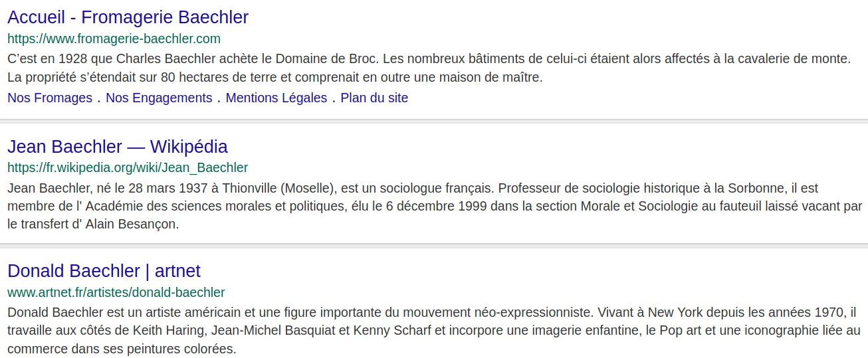
Task: Open the Nos Fromages sitelink
Action: click(50, 98)
